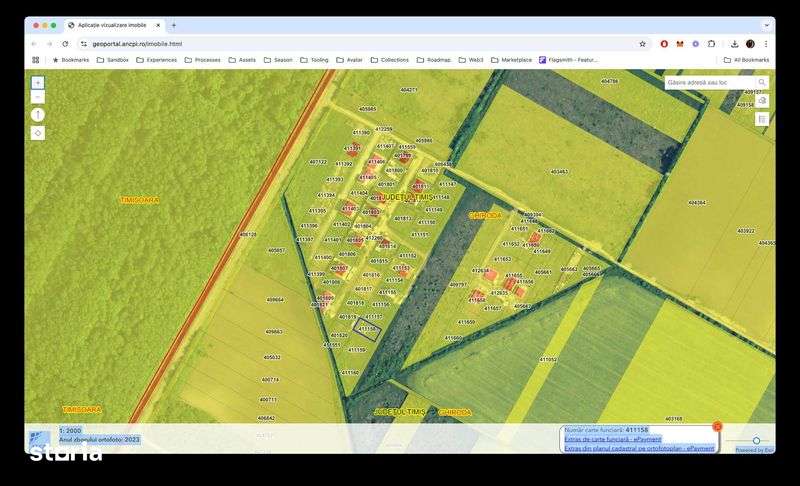Screen dimensions: 800x486
Task: Open the Processes bookmarks folder
Action: coord(203,60)
